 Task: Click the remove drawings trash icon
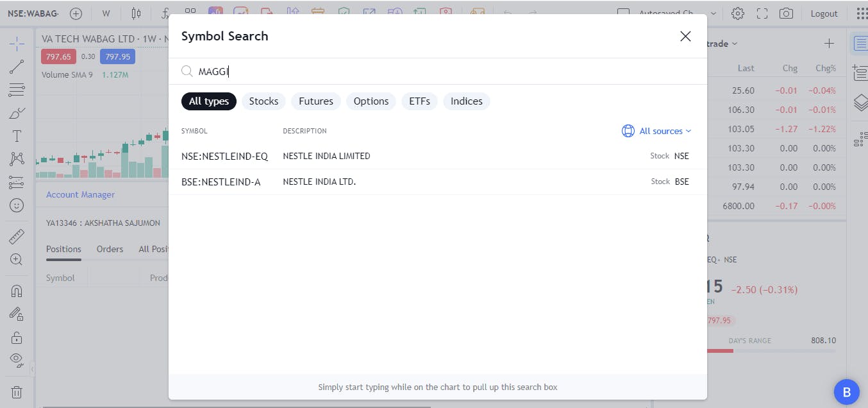(17, 391)
